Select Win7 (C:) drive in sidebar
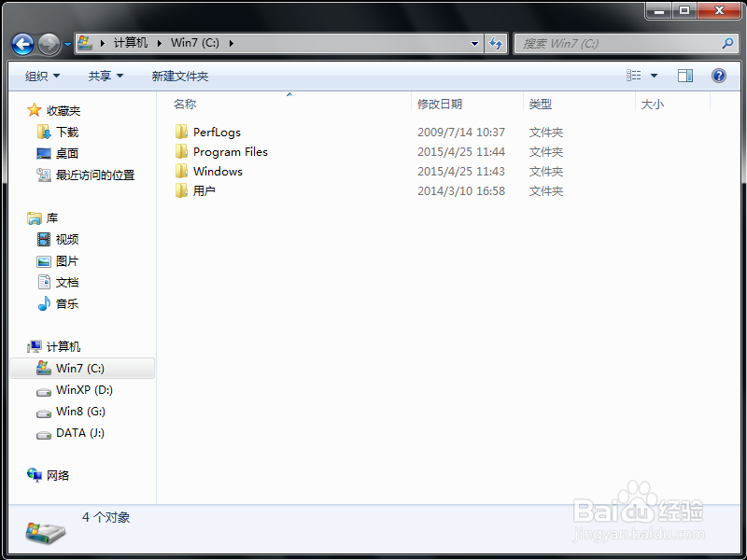Viewport: 747px width, 560px height. pos(82,368)
